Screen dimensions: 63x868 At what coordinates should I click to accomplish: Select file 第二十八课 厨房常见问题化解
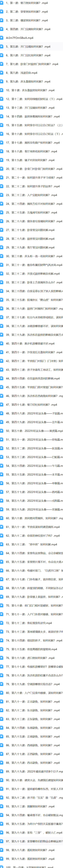pos(31,239)
